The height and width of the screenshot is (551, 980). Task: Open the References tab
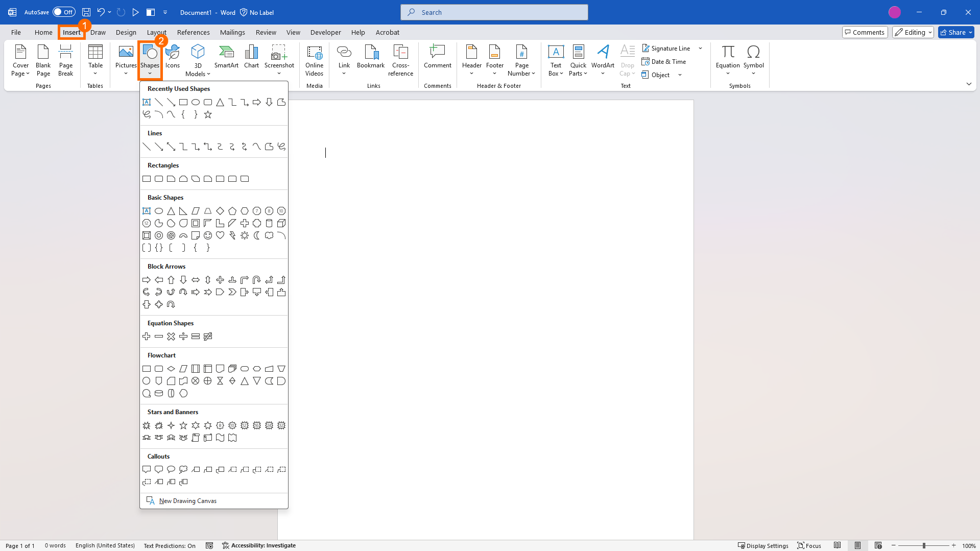pos(193,32)
